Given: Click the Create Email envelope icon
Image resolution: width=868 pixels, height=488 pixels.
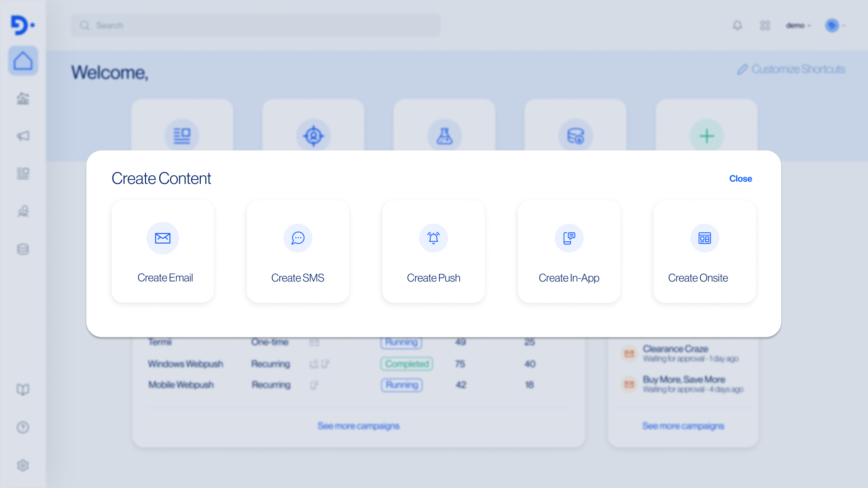Looking at the screenshot, I should pos(162,238).
